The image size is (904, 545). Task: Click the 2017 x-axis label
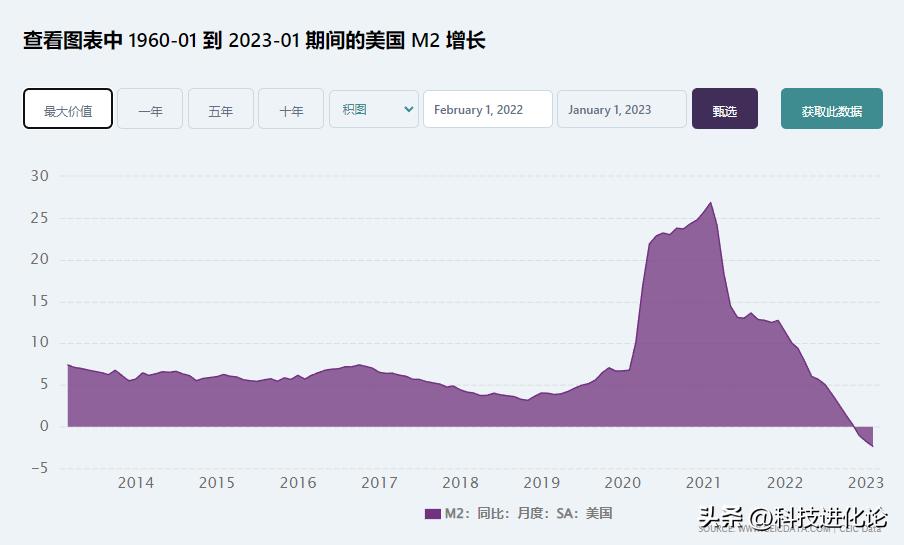click(379, 483)
